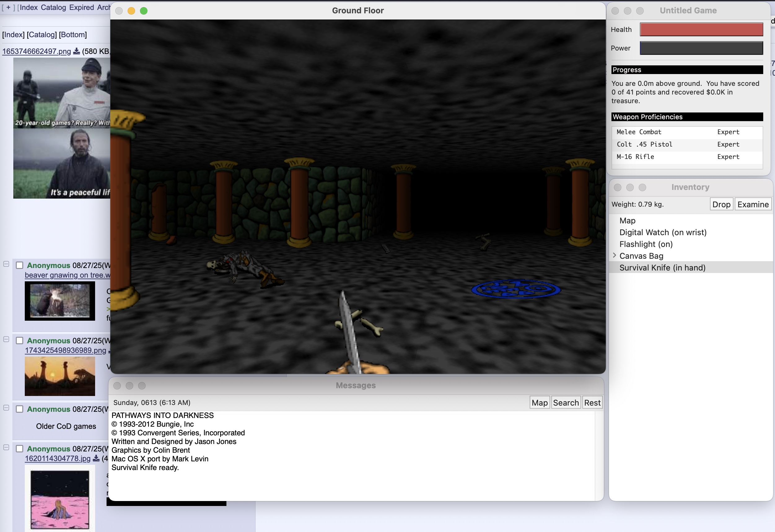Open the Catalog link in top navigation

coord(53,7)
